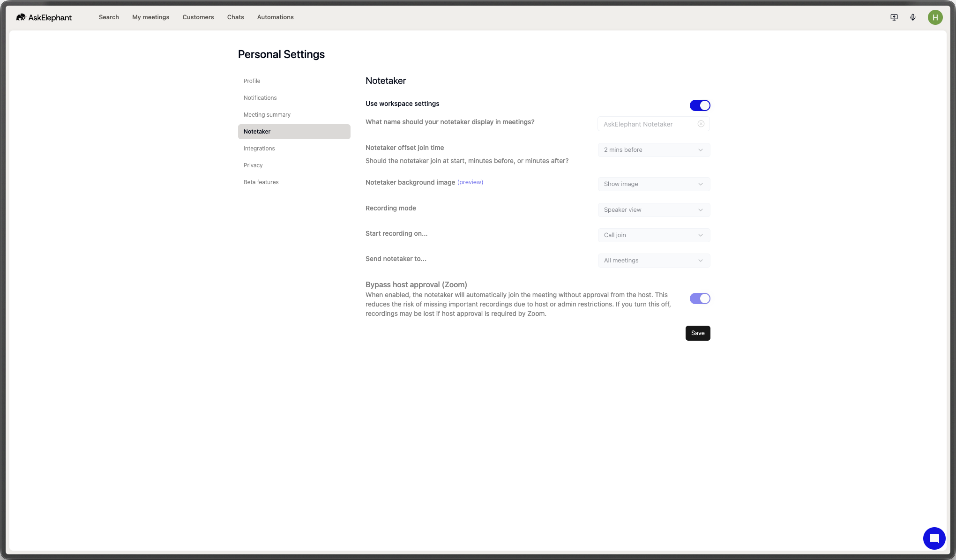Image resolution: width=956 pixels, height=560 pixels.
Task: Open Customers in top navigation
Action: (x=198, y=17)
